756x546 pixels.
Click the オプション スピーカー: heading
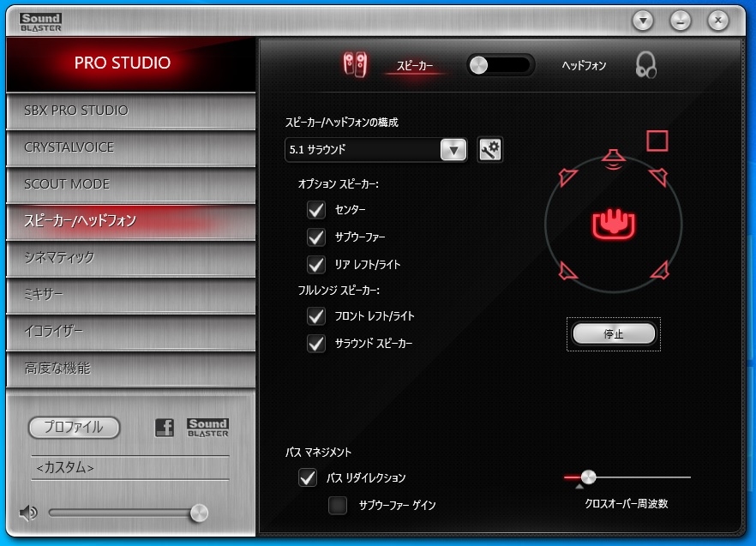tap(339, 183)
